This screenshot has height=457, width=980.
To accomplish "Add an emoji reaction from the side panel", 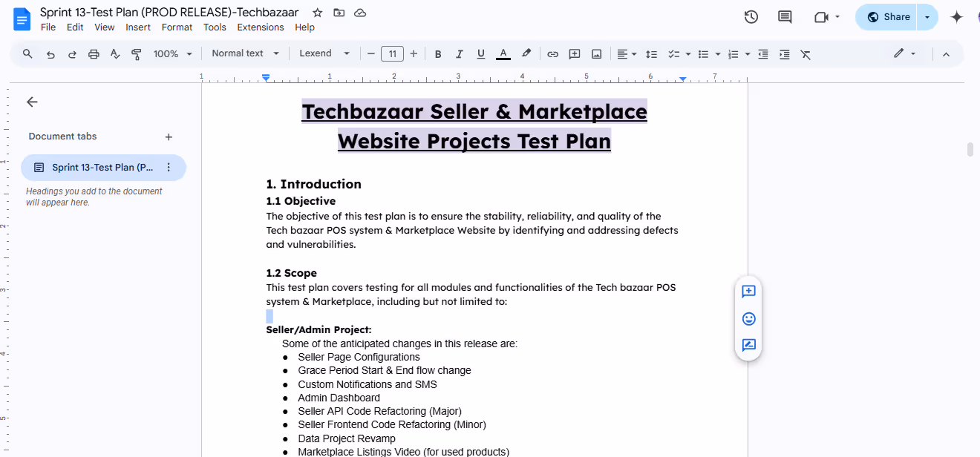I will 748,318.
